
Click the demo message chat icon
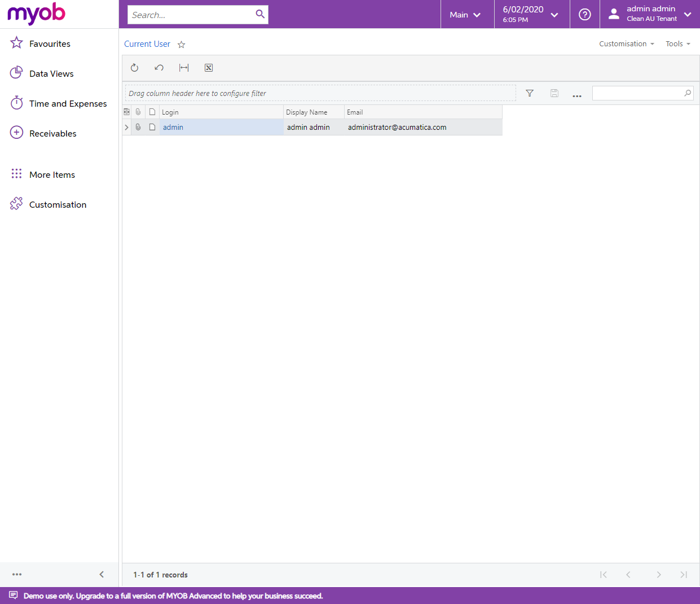[x=14, y=596]
